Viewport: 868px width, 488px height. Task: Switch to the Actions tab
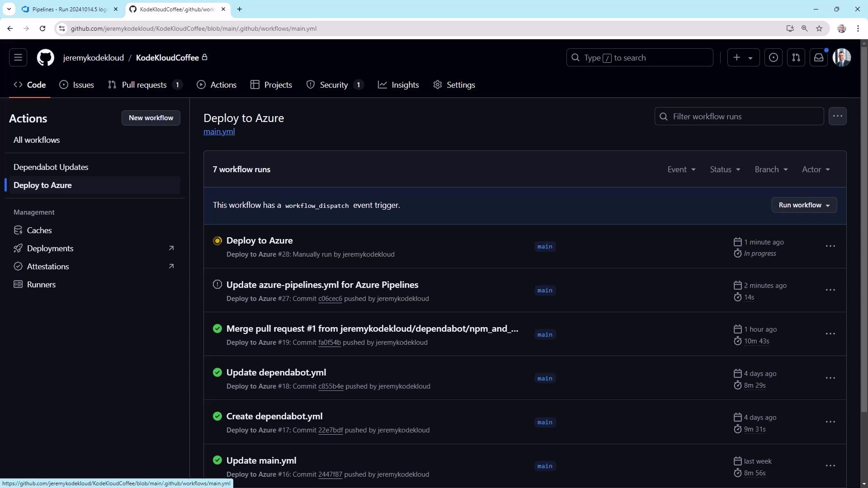[x=217, y=85]
